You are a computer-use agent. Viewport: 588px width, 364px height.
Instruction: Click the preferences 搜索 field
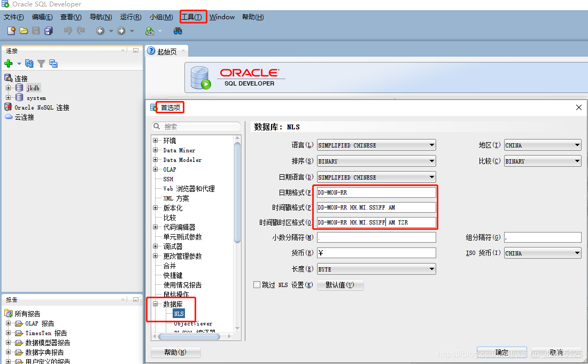196,126
